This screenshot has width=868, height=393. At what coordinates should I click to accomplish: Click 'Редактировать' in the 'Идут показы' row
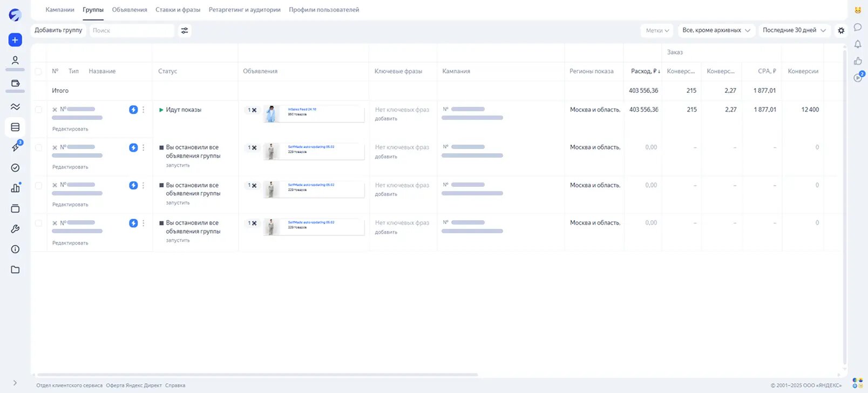pos(70,129)
